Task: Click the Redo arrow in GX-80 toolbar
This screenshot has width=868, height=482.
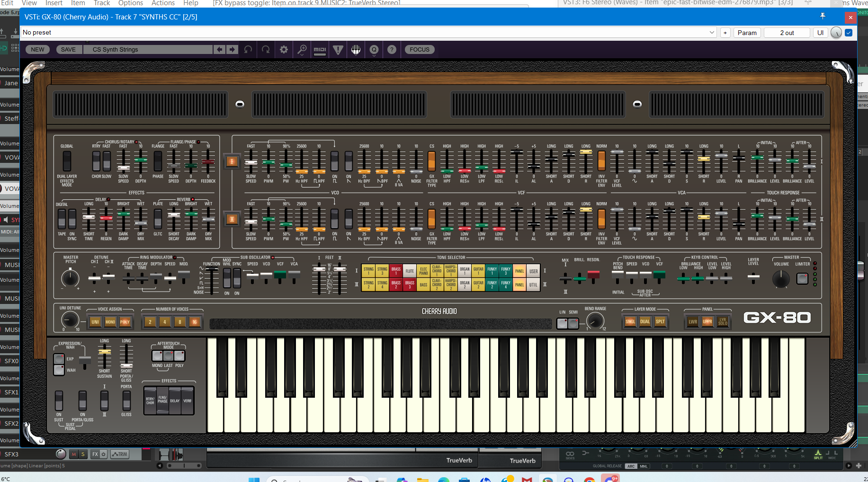Action: (266, 49)
